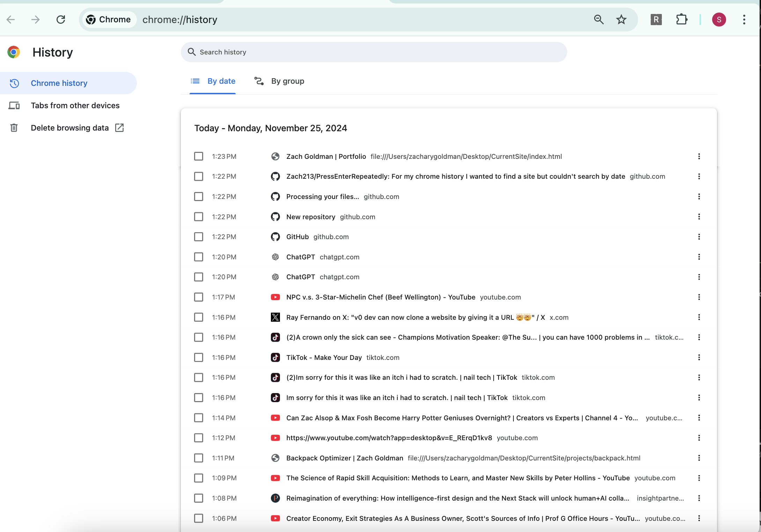Open the New repository history link
The height and width of the screenshot is (532, 761).
(311, 217)
